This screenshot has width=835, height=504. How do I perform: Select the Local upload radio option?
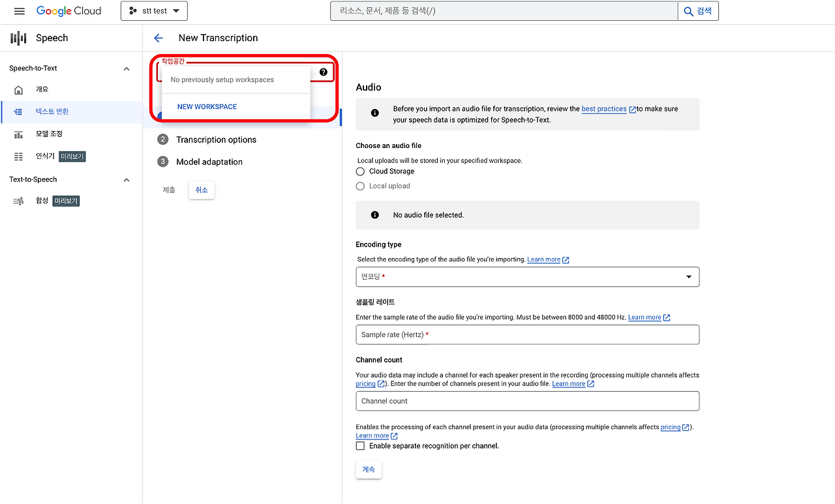pyautogui.click(x=360, y=186)
